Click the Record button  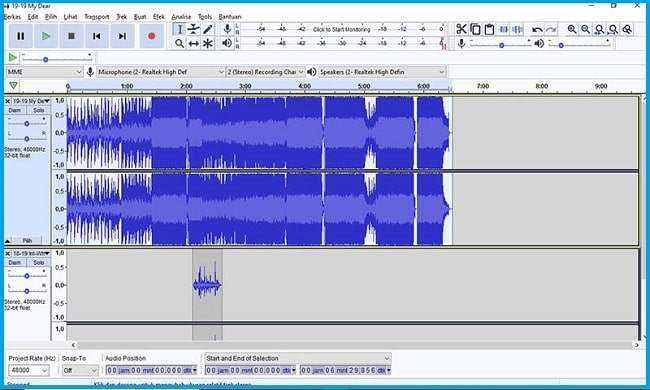151,36
